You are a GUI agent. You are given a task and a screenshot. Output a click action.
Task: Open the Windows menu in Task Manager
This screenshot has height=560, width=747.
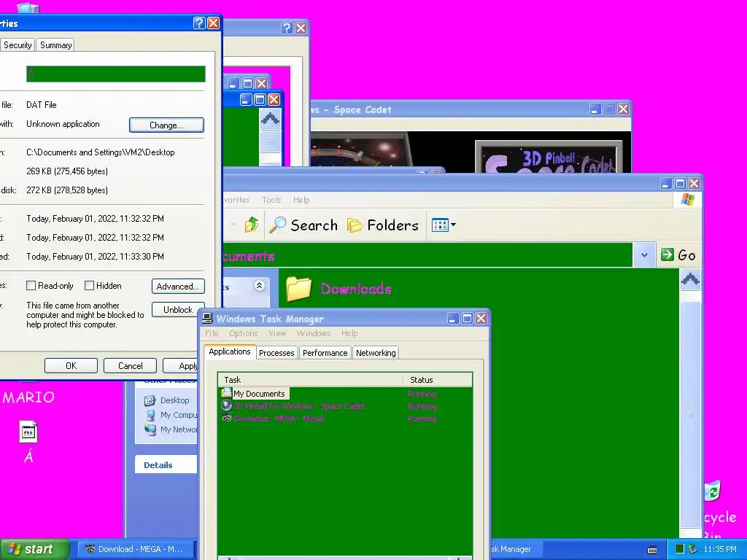[x=314, y=333]
